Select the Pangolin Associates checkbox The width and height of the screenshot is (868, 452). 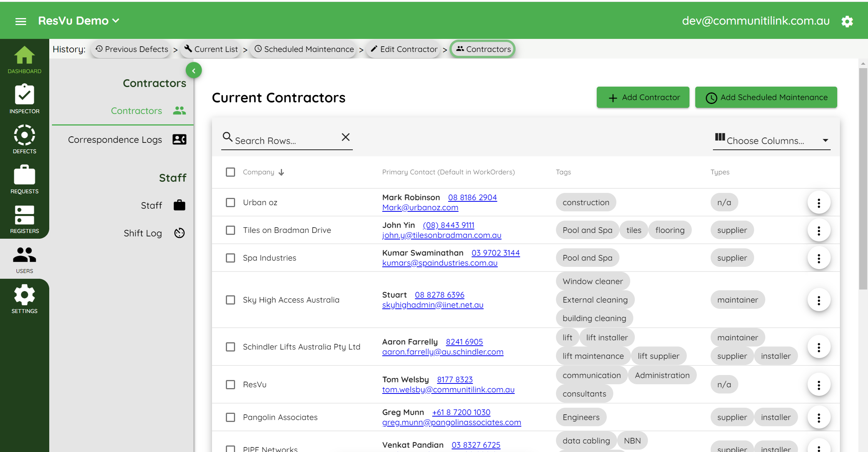pyautogui.click(x=230, y=417)
